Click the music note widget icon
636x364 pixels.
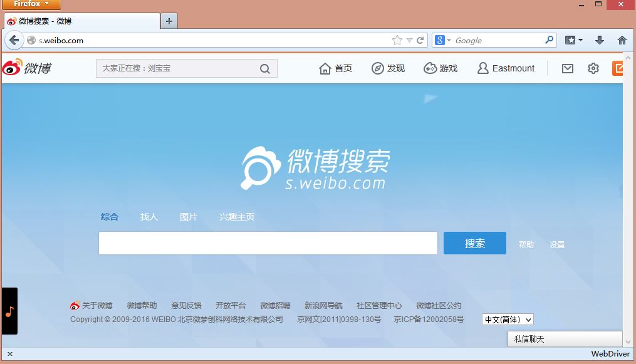(10, 311)
